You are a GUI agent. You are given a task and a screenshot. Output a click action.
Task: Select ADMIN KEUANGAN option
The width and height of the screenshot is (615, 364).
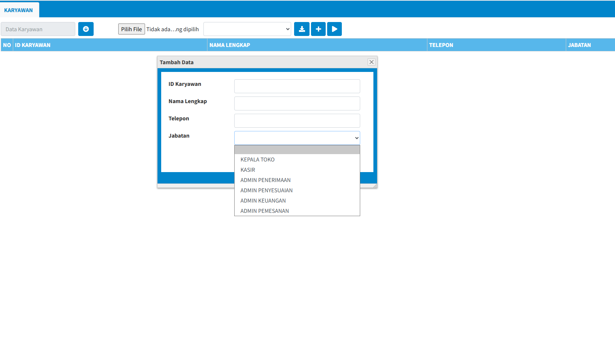point(297,201)
